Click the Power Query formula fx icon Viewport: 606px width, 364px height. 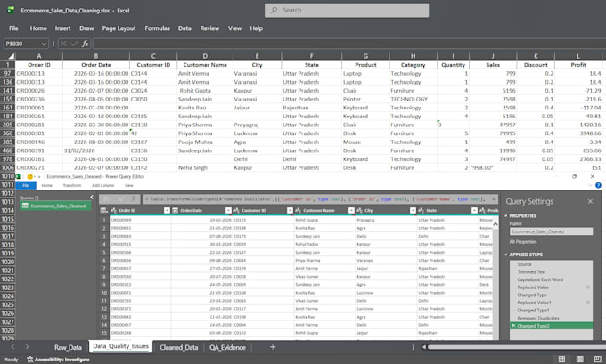coord(133,199)
